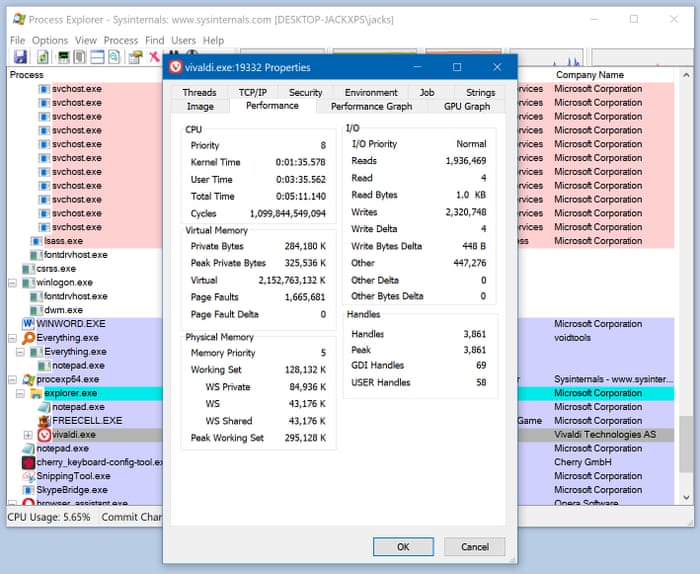Switch to the Environment tab
Screen dimensions: 700x574
[x=371, y=92]
